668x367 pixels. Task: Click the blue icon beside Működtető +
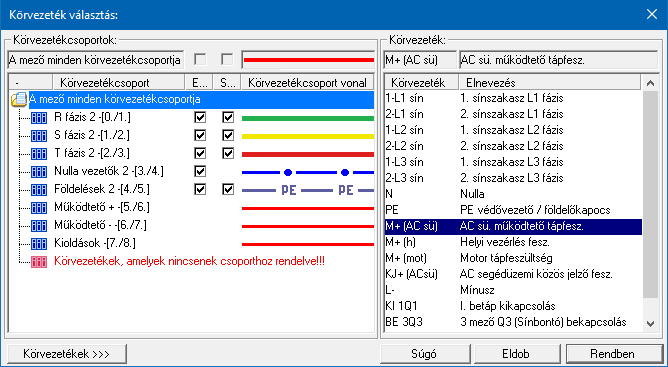pyautogui.click(x=39, y=208)
